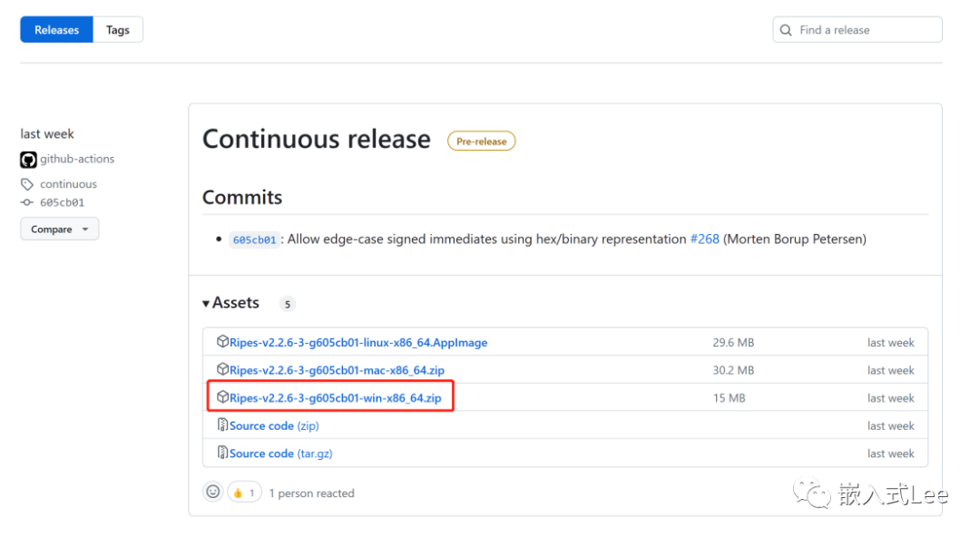Image resolution: width=980 pixels, height=537 pixels.
Task: Switch to the Tags tab
Action: [x=118, y=30]
